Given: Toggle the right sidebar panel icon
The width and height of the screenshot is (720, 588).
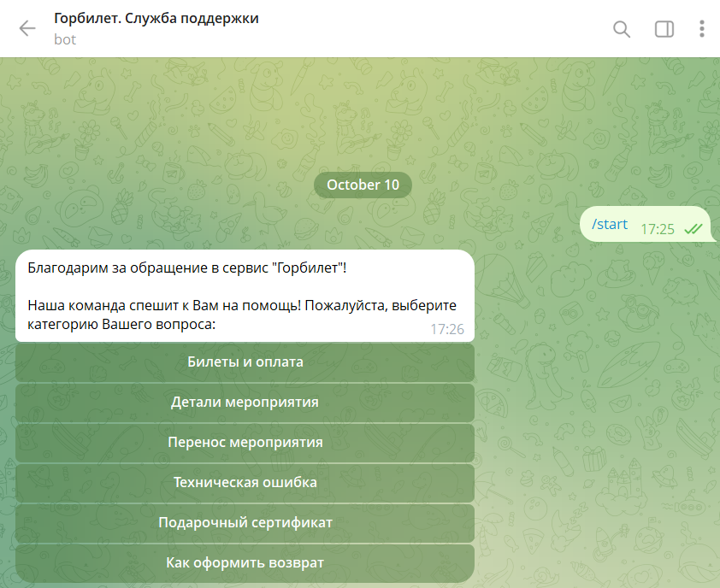Looking at the screenshot, I should [x=664, y=29].
